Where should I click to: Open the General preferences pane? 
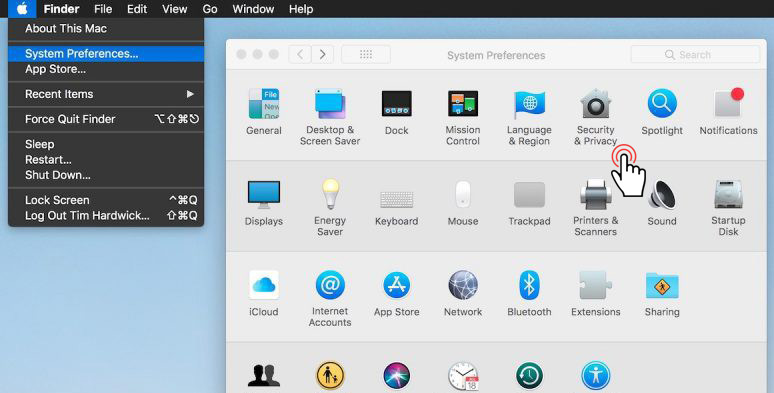(264, 112)
